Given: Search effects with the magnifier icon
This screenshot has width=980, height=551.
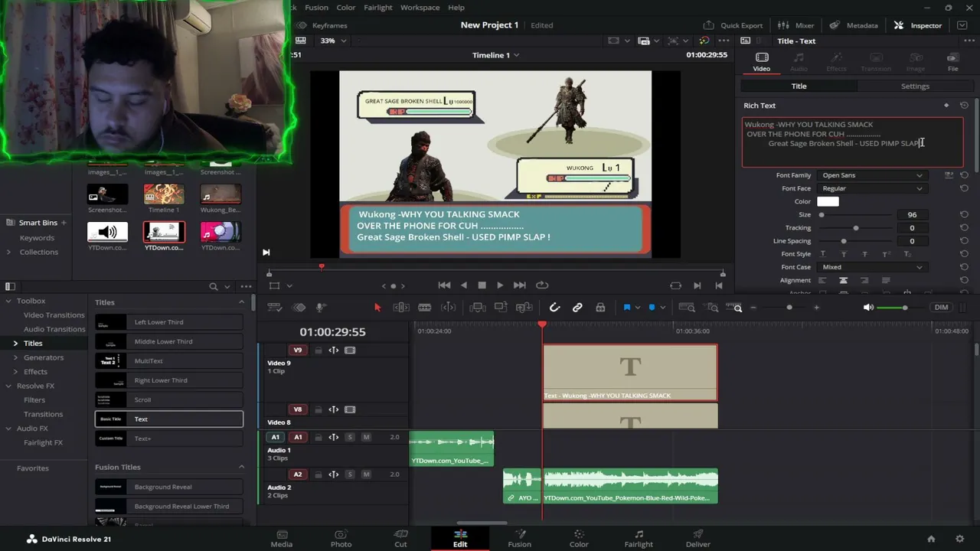Looking at the screenshot, I should 214,286.
